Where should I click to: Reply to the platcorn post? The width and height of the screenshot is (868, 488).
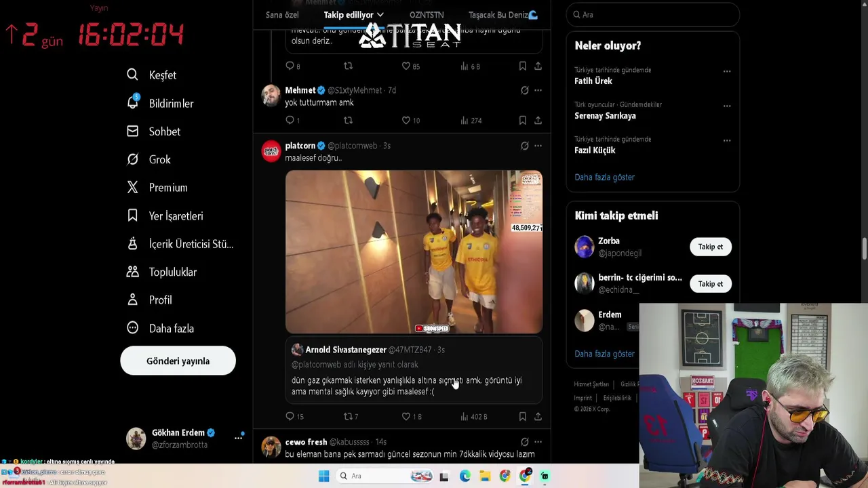click(x=294, y=416)
